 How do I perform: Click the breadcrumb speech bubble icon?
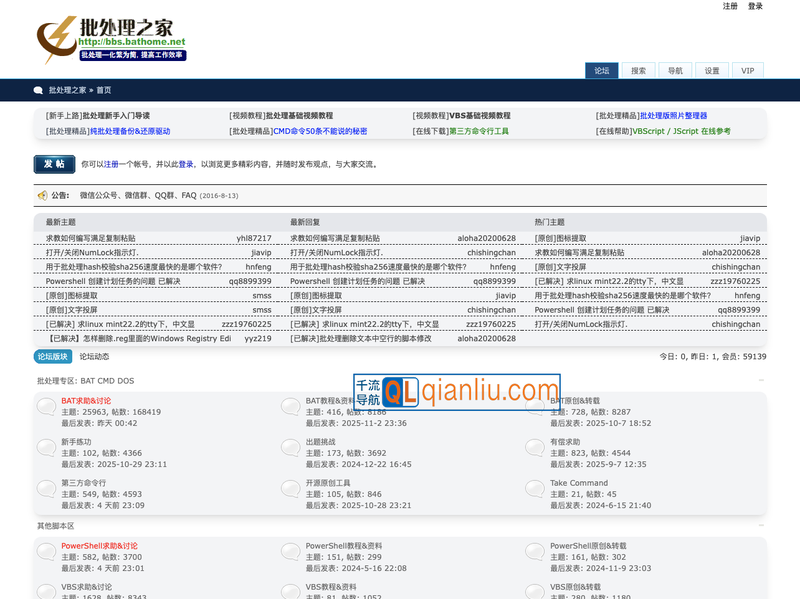pos(38,90)
